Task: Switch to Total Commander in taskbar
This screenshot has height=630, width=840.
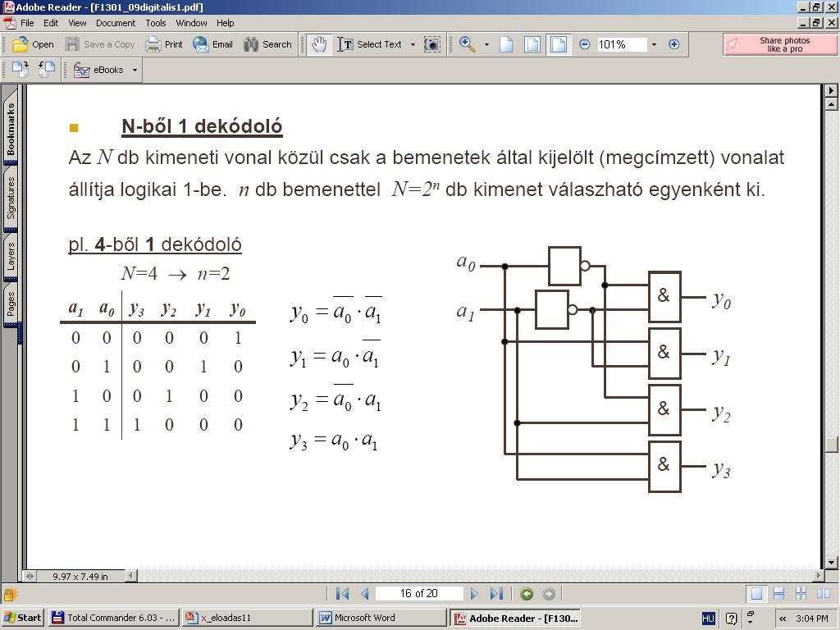Action: [x=113, y=618]
